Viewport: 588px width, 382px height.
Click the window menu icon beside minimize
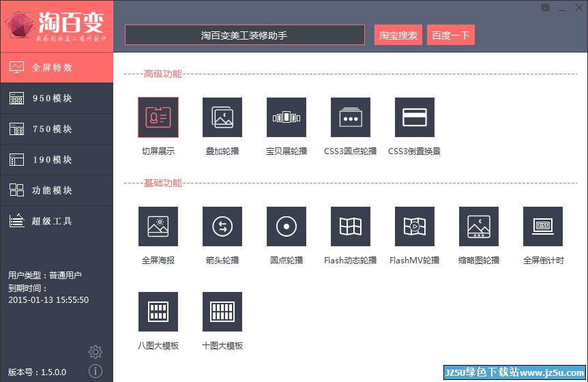(545, 8)
